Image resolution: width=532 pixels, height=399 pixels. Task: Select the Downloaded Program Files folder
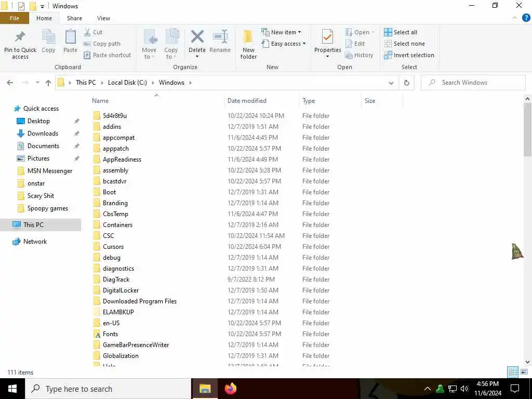coord(140,301)
